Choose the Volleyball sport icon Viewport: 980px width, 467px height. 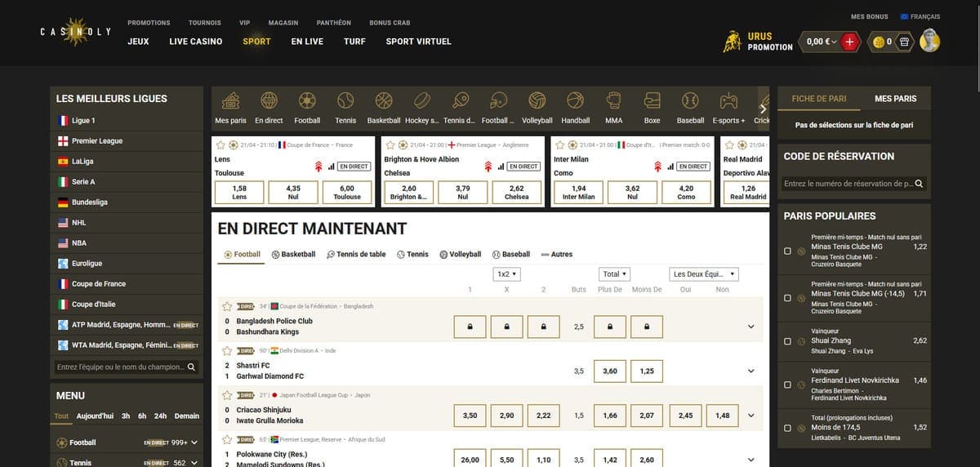tap(537, 100)
